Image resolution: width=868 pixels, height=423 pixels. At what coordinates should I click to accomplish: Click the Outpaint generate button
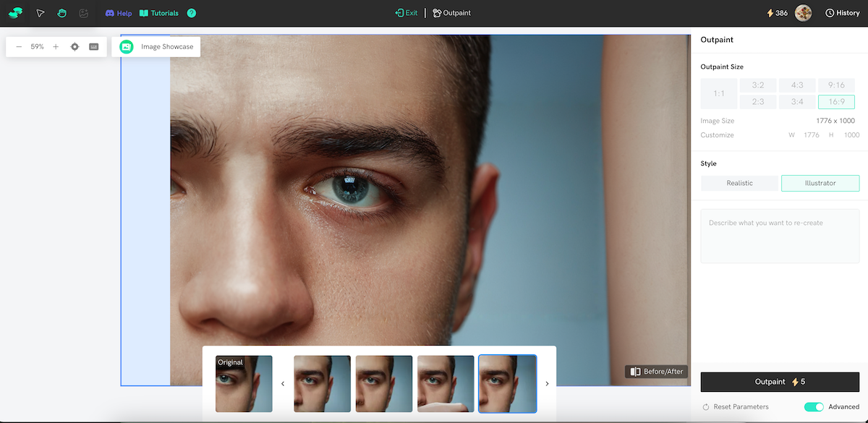[780, 382]
